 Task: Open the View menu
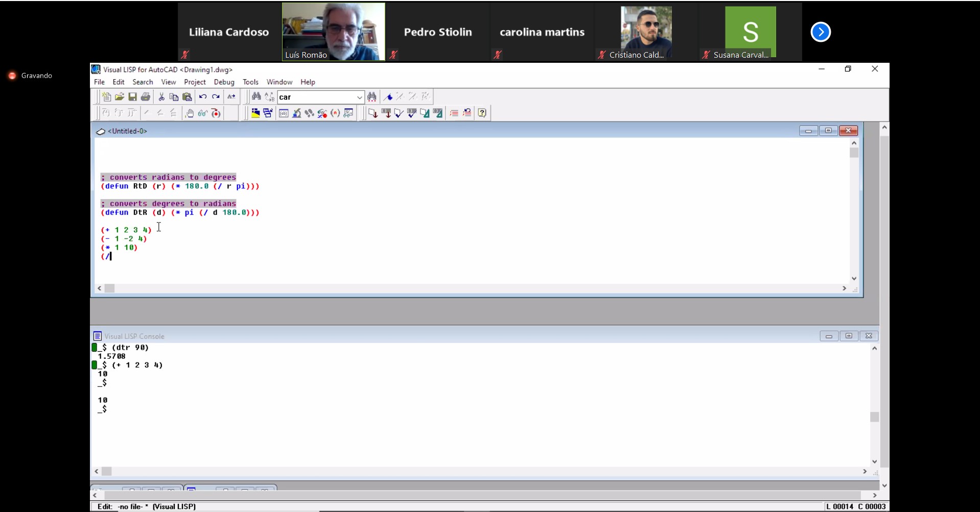click(169, 82)
